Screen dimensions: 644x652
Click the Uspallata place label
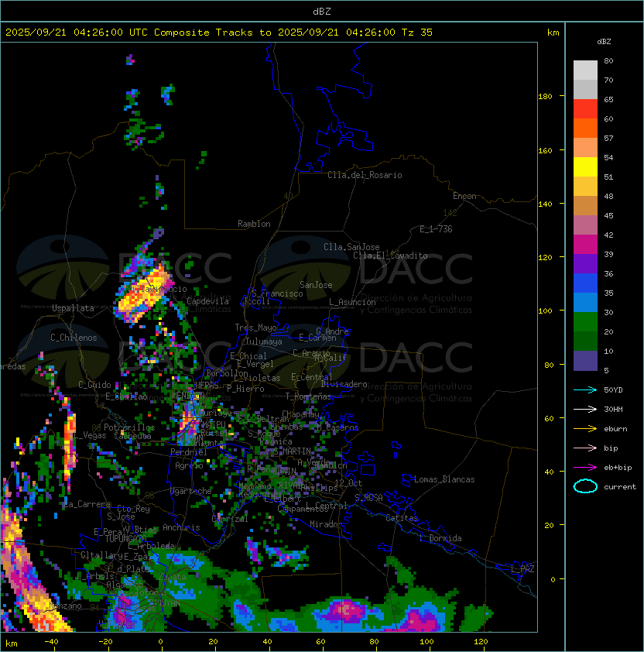point(73,308)
